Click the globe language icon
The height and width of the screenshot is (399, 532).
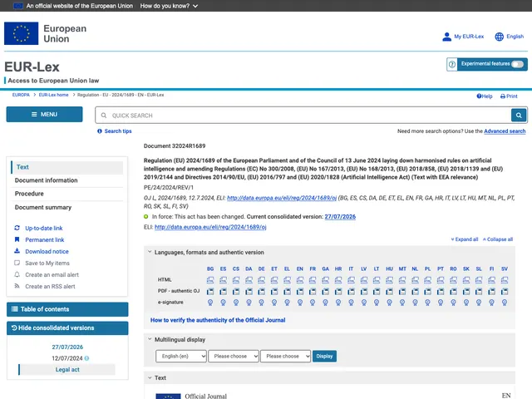click(499, 37)
